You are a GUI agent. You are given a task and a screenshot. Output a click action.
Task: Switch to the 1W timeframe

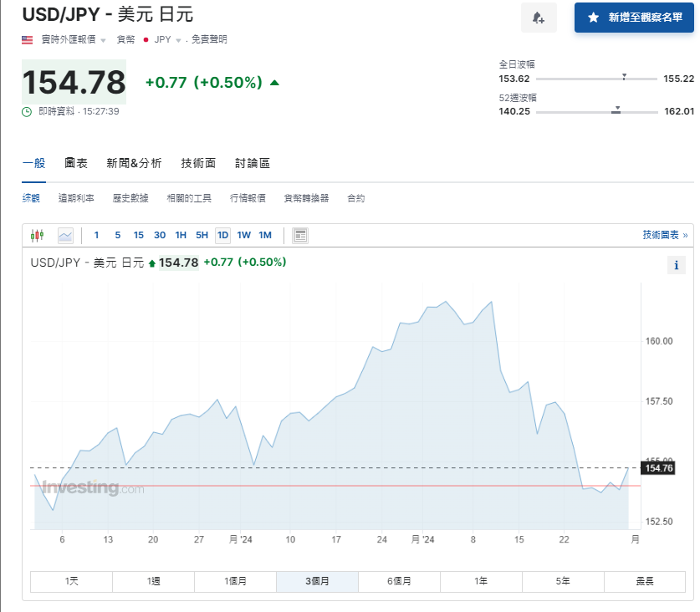click(x=243, y=236)
